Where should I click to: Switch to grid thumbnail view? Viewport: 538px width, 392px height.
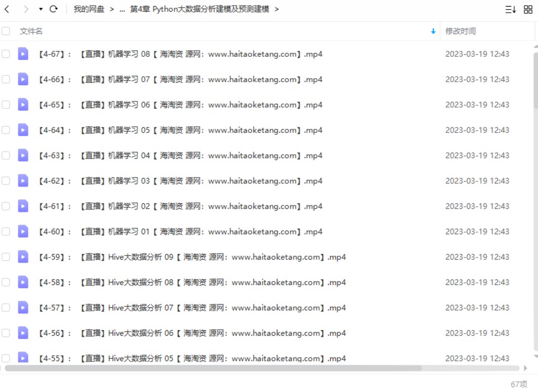[x=528, y=9]
